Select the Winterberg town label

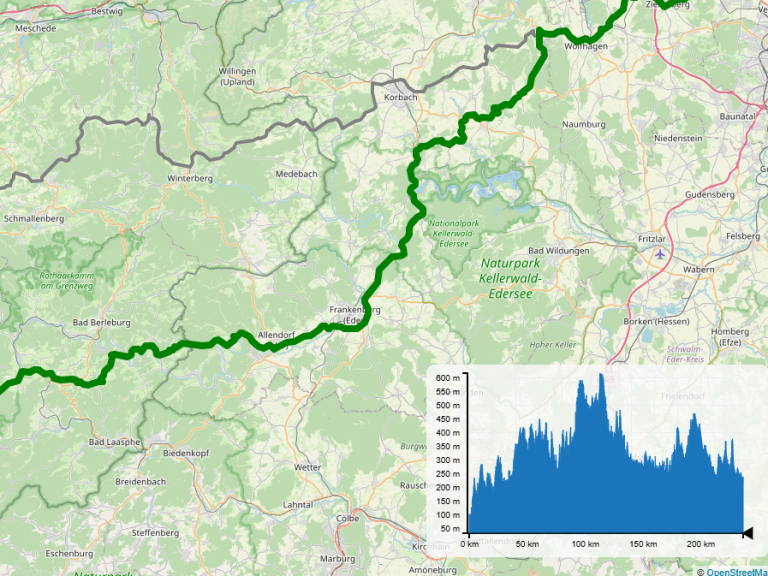click(190, 178)
